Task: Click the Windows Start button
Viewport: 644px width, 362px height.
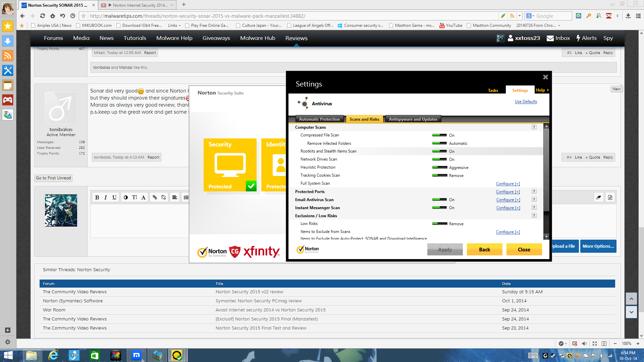Action: tap(8, 355)
